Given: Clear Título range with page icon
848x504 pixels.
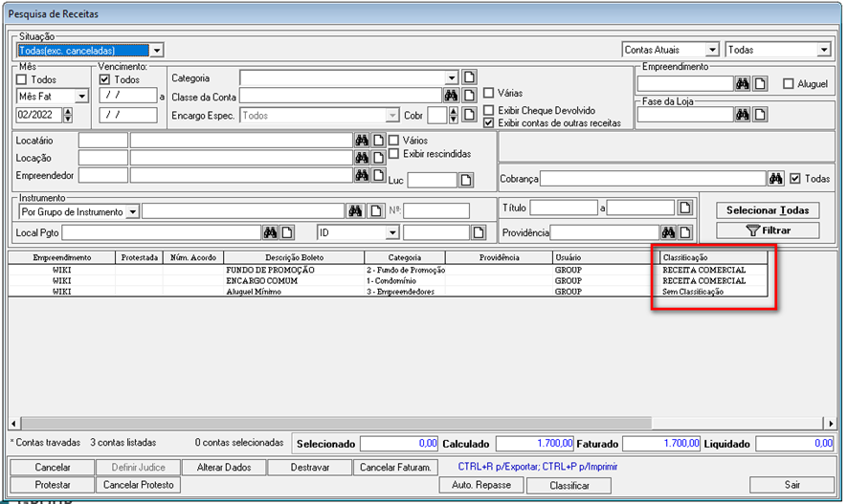Looking at the screenshot, I should click(x=685, y=208).
